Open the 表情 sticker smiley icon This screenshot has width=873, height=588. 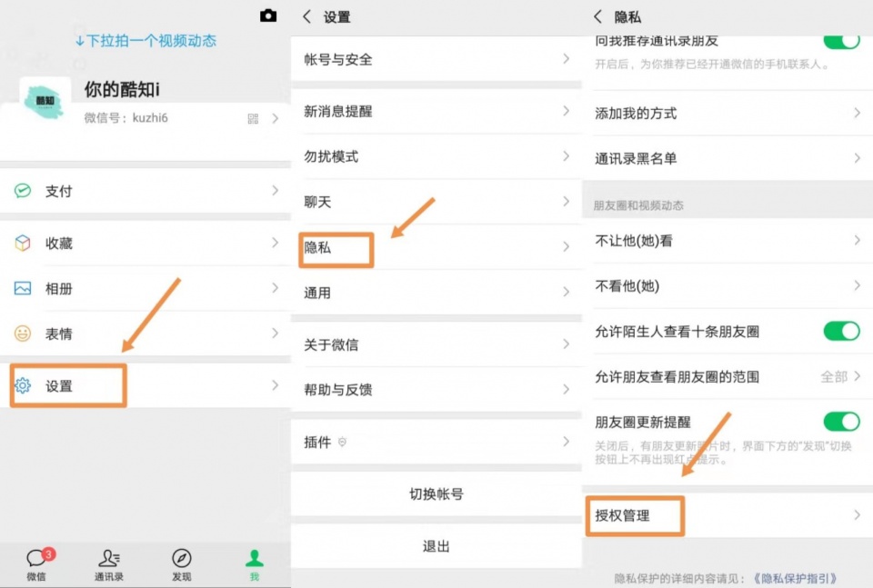(22, 334)
